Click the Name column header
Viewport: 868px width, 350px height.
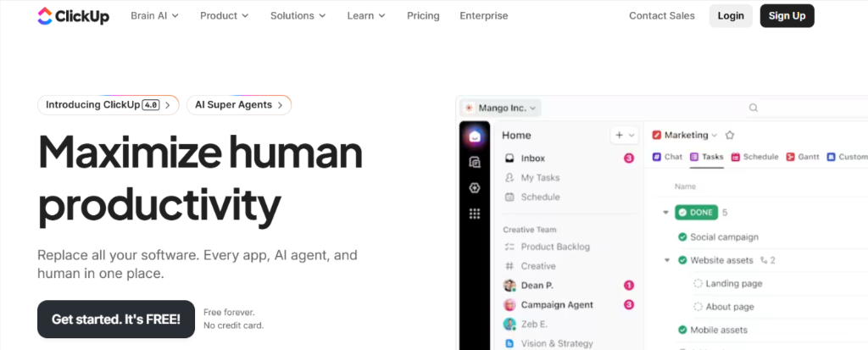click(x=685, y=186)
